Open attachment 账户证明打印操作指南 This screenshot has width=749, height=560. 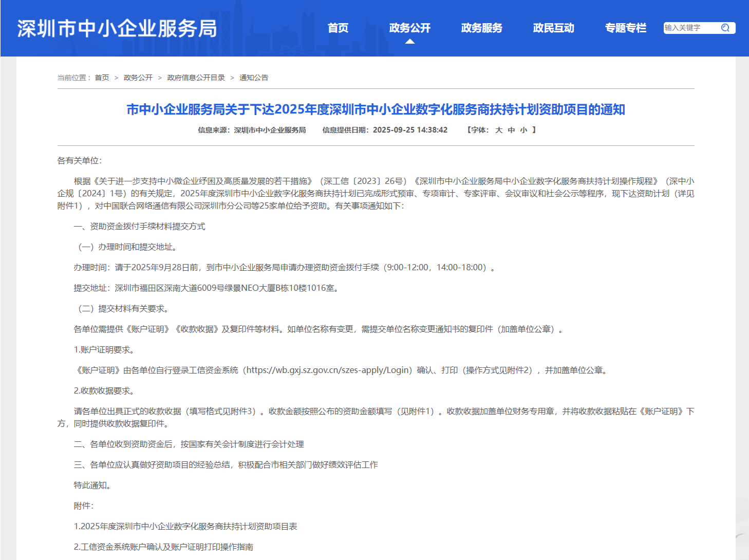tap(165, 546)
